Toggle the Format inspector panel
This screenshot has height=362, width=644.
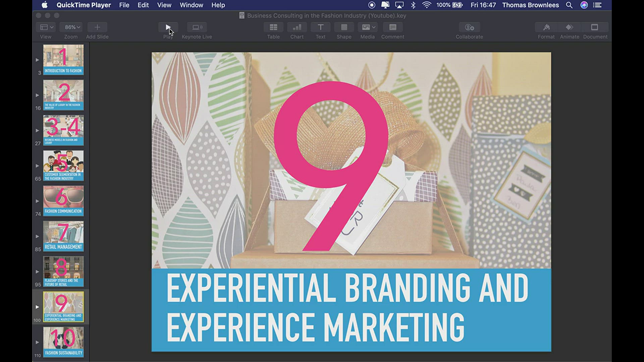546,27
